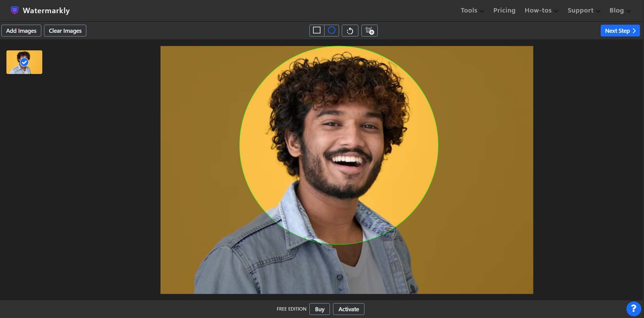Click the Clear Images button
Viewport: 644px width, 318px height.
click(x=65, y=30)
